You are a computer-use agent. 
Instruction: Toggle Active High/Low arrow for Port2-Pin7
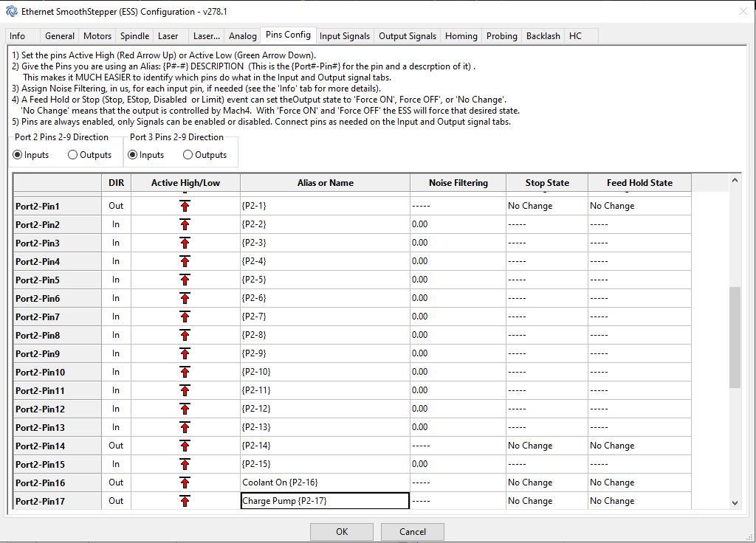[185, 317]
